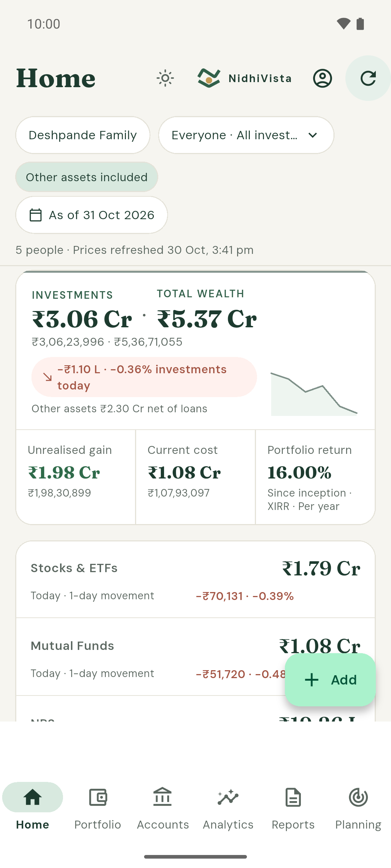This screenshot has width=391, height=868.
Task: Tap the Add floating button
Action: point(330,680)
